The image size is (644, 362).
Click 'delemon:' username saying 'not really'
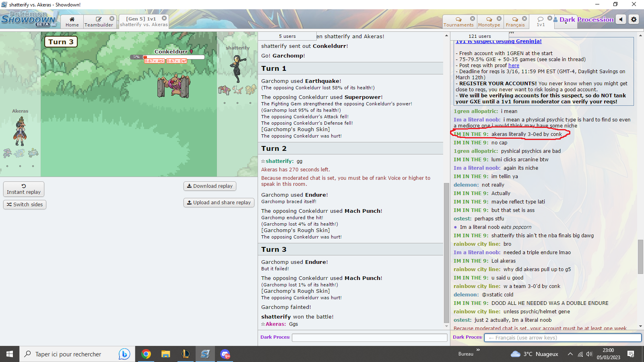point(466,185)
